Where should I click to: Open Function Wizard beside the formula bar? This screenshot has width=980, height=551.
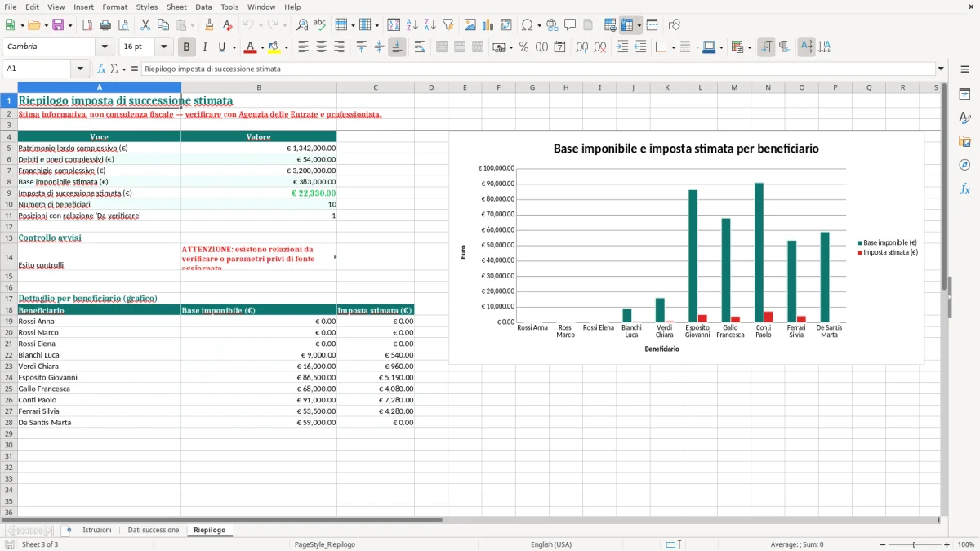[x=102, y=69]
